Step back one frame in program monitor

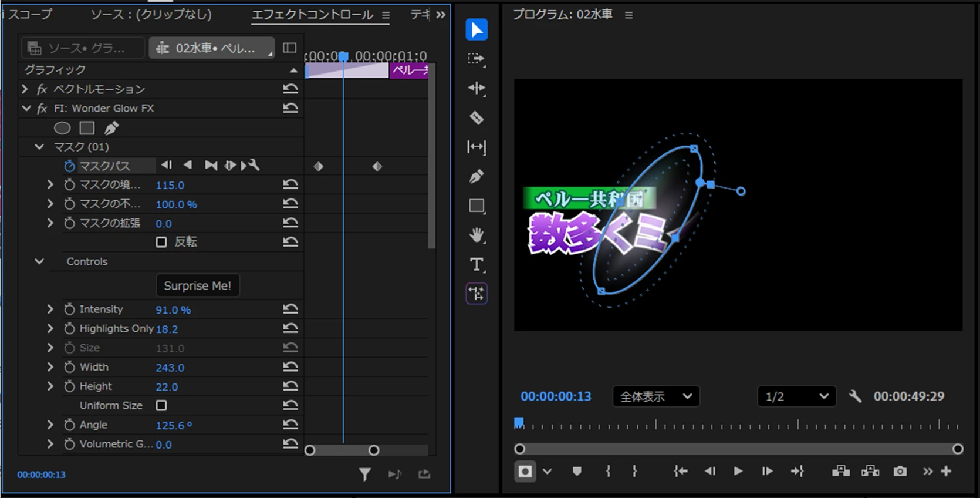click(x=709, y=471)
